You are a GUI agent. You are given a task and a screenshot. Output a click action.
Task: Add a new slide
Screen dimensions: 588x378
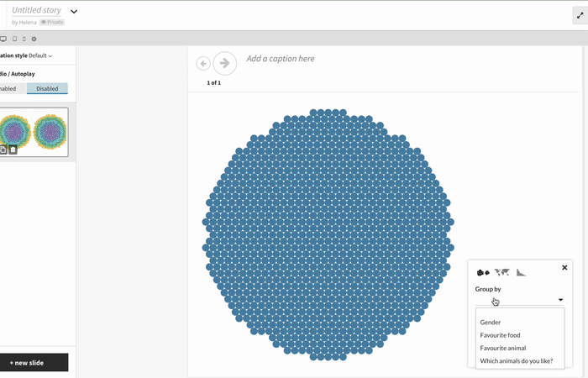click(x=34, y=363)
